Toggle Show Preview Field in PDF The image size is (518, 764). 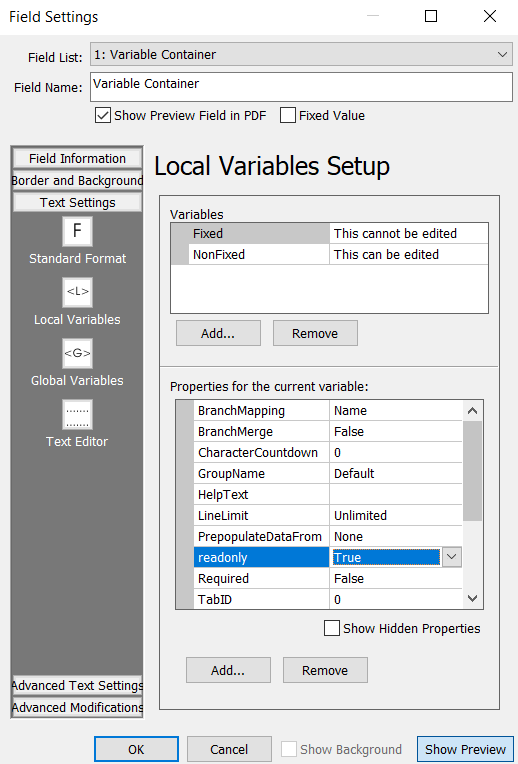103,115
